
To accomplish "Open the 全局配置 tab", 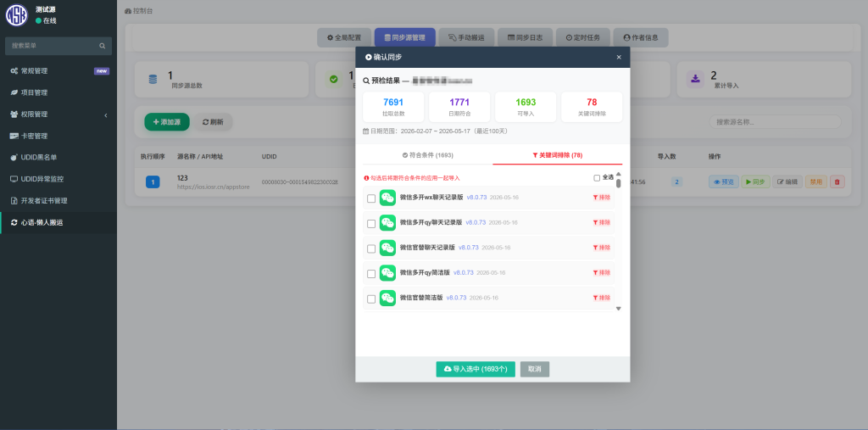I will pos(344,37).
